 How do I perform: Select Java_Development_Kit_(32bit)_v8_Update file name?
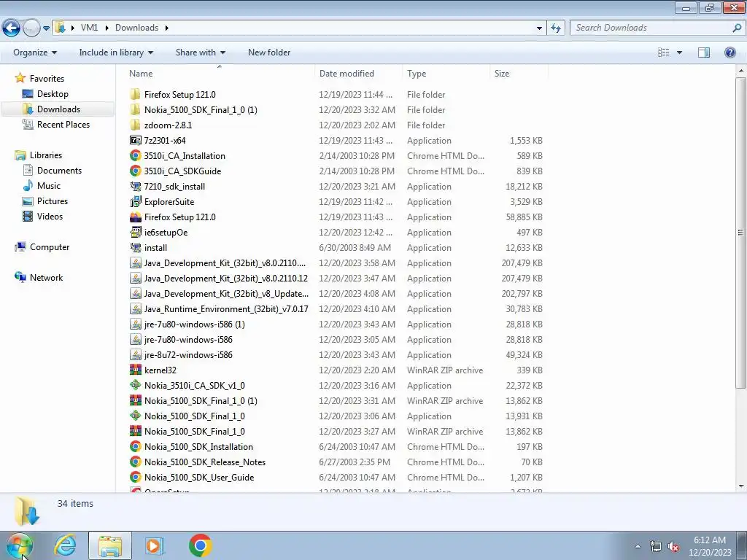click(x=226, y=294)
